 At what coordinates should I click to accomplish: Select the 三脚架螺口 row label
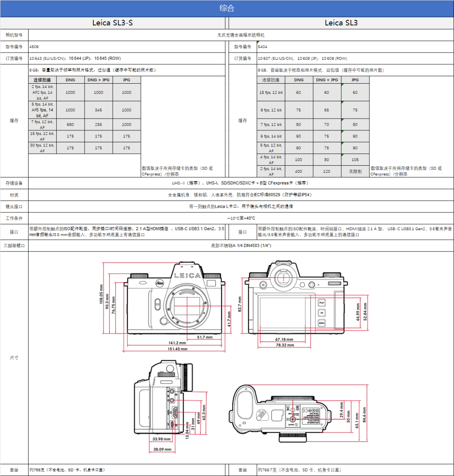point(14,246)
